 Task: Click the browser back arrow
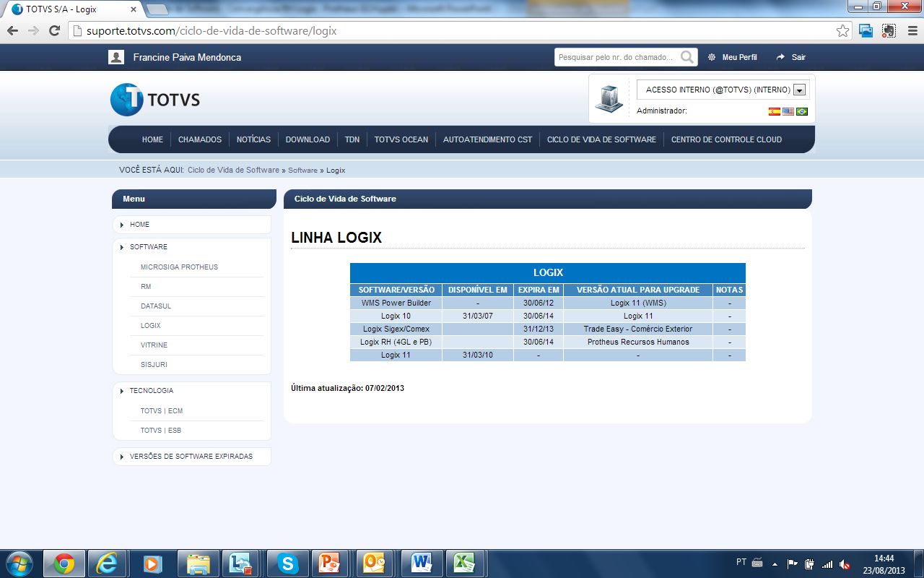coord(12,31)
